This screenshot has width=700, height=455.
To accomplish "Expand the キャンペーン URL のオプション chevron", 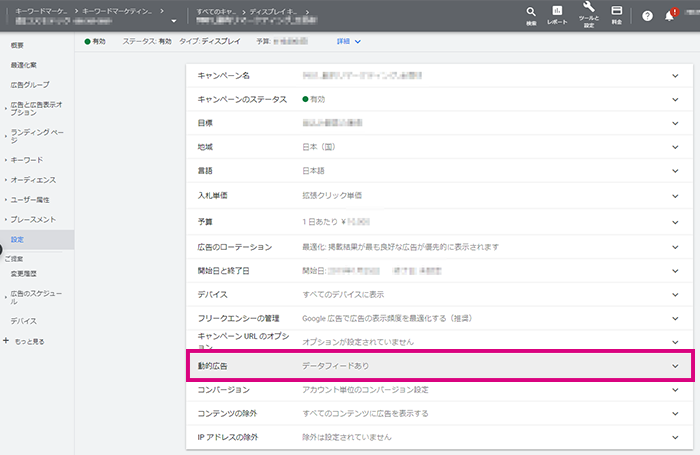I will click(x=675, y=342).
